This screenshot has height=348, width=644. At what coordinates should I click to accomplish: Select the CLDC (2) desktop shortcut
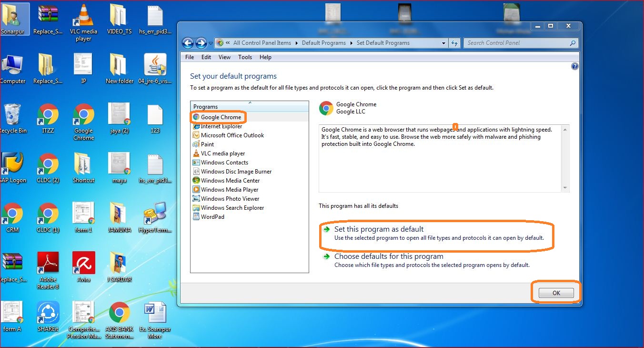click(48, 168)
